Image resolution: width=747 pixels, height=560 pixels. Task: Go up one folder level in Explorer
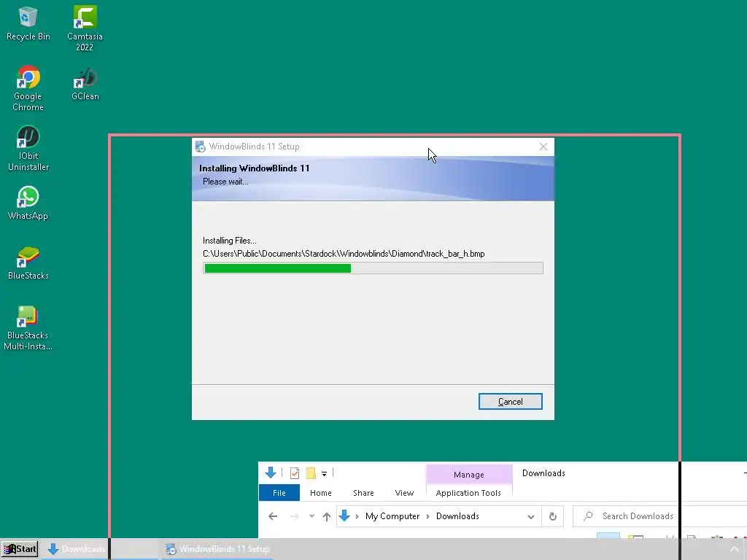tap(326, 516)
